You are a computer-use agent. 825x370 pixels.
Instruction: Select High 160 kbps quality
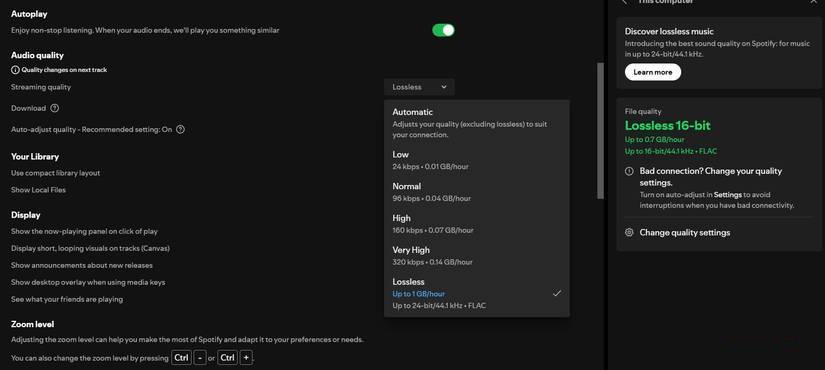[x=477, y=224]
